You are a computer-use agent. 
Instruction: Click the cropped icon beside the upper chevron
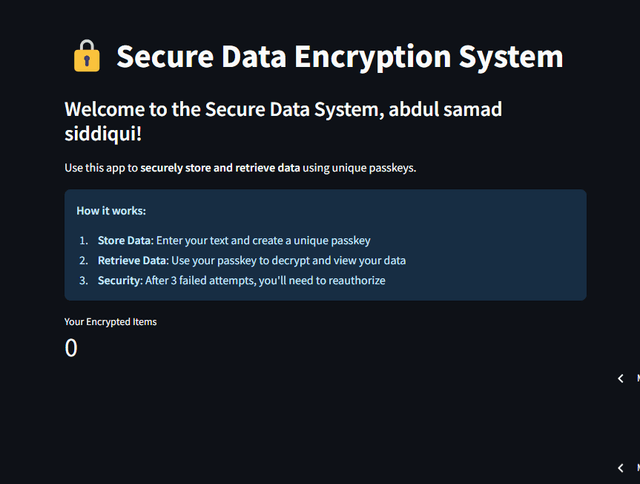638,379
